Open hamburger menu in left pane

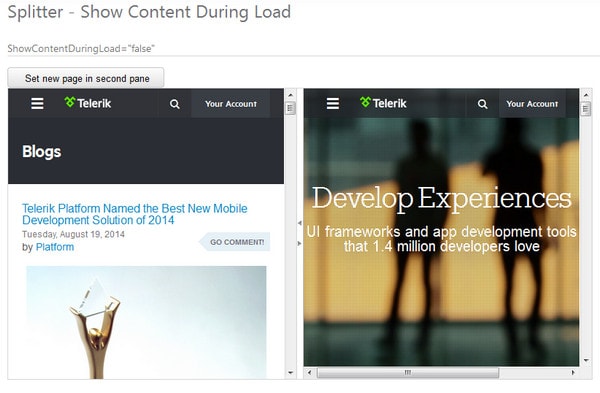(37, 103)
